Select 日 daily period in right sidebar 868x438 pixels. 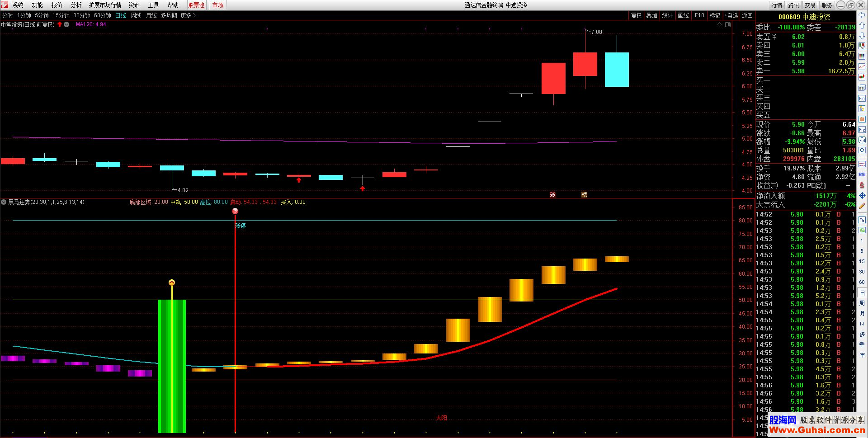point(862,293)
